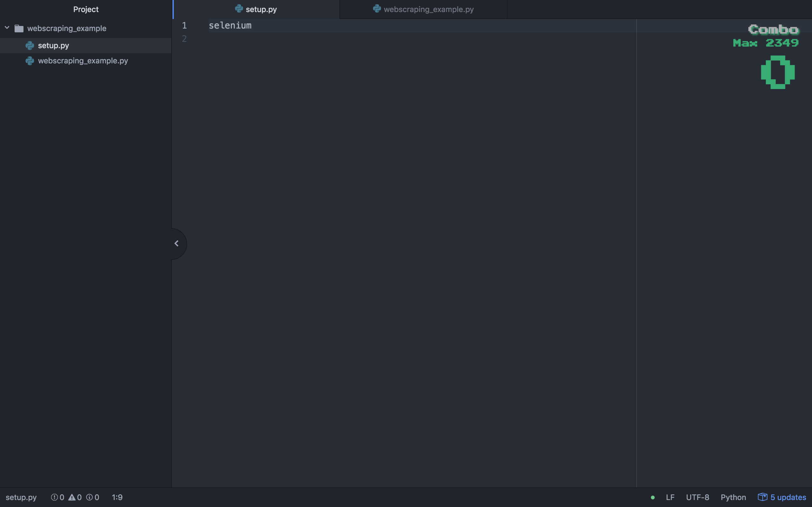Viewport: 812px width, 507px height.
Task: Click the info diagnostics icon in status bar
Action: pos(89,497)
